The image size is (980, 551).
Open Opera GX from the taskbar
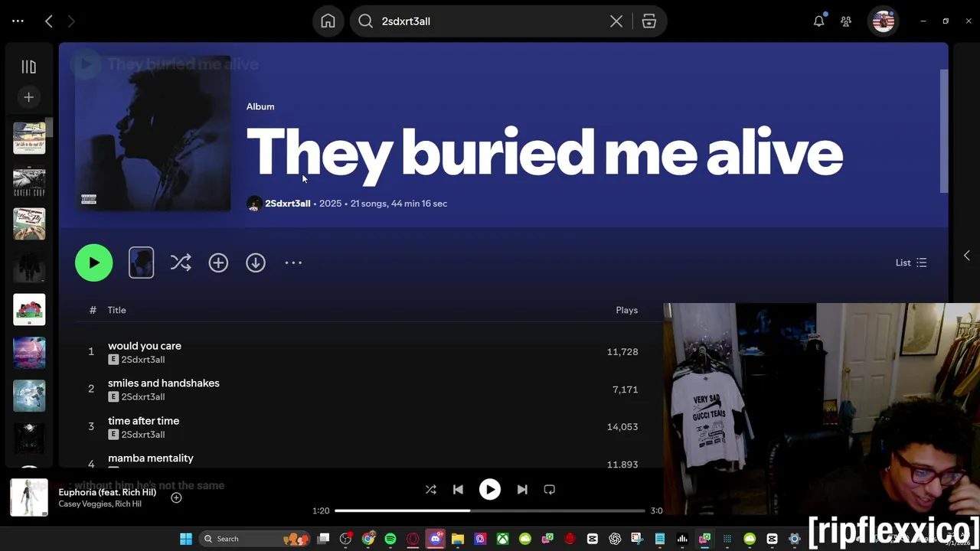413,539
